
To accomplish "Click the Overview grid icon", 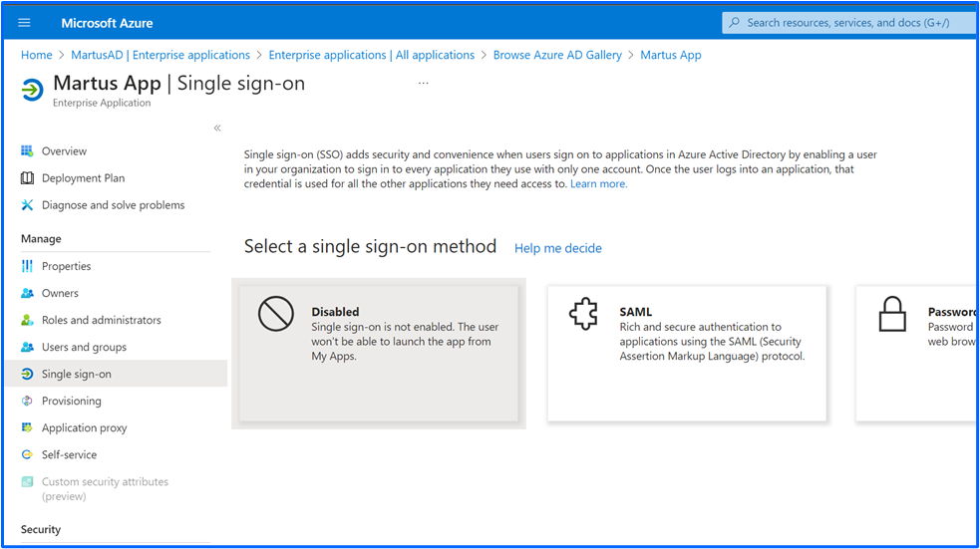I will pos(27,151).
